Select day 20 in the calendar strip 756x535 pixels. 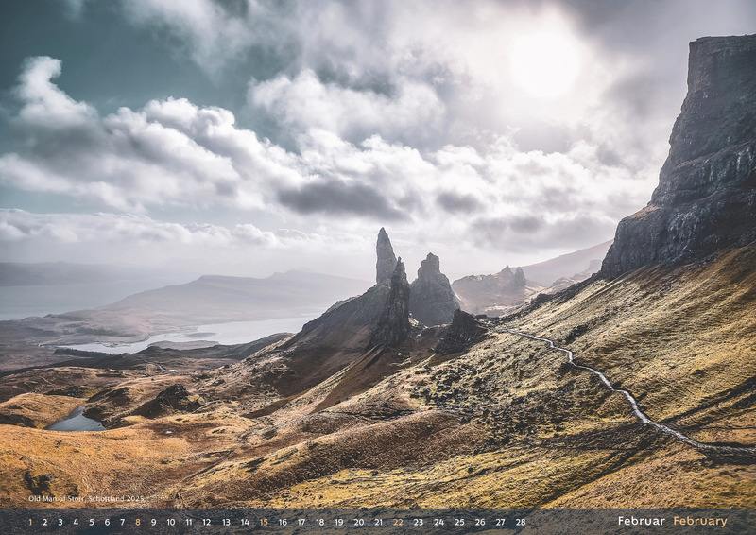point(358,522)
